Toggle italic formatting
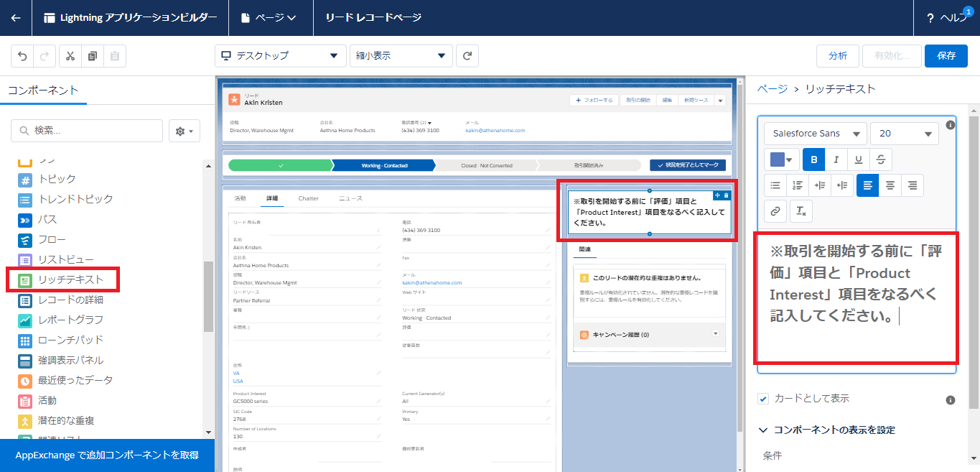This screenshot has height=472, width=980. tap(836, 159)
